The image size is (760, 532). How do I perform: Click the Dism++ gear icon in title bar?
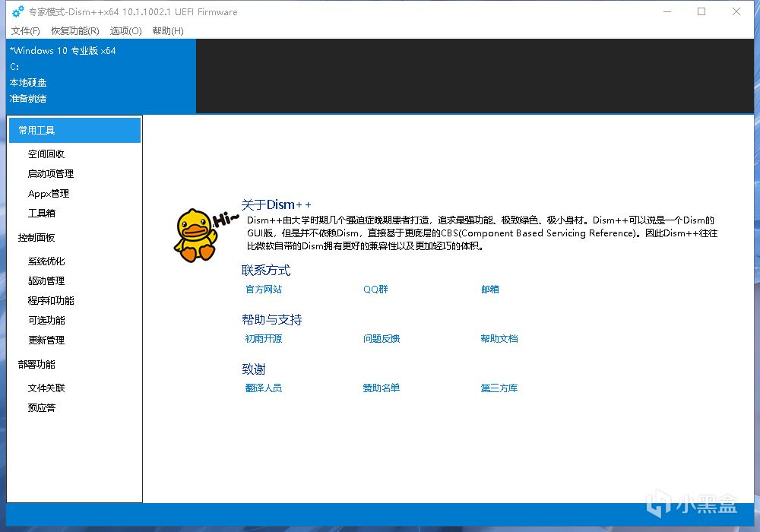(x=18, y=11)
